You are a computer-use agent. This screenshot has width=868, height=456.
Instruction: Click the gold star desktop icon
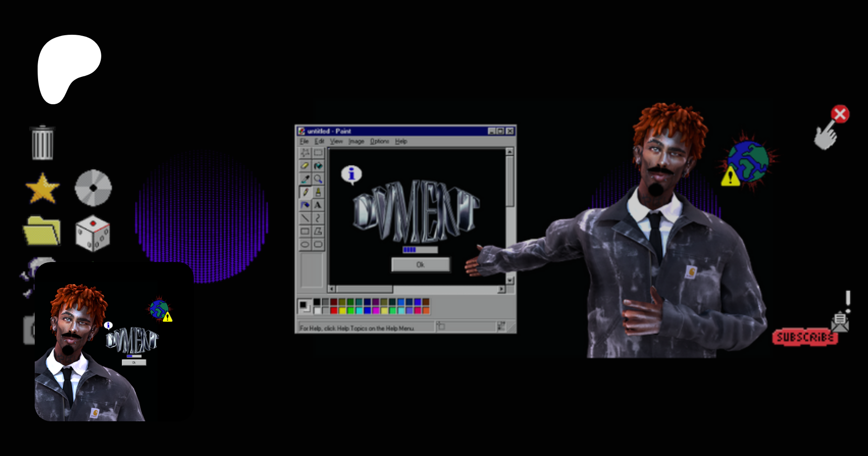[x=42, y=188]
